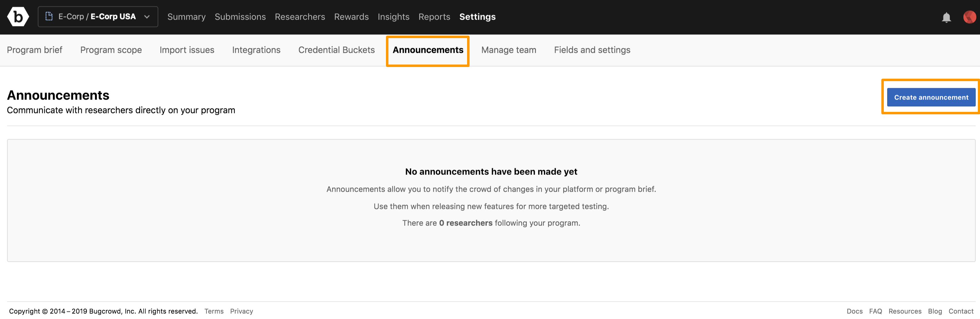Open the Privacy link in footer
Image resolution: width=980 pixels, height=319 pixels.
(x=241, y=311)
